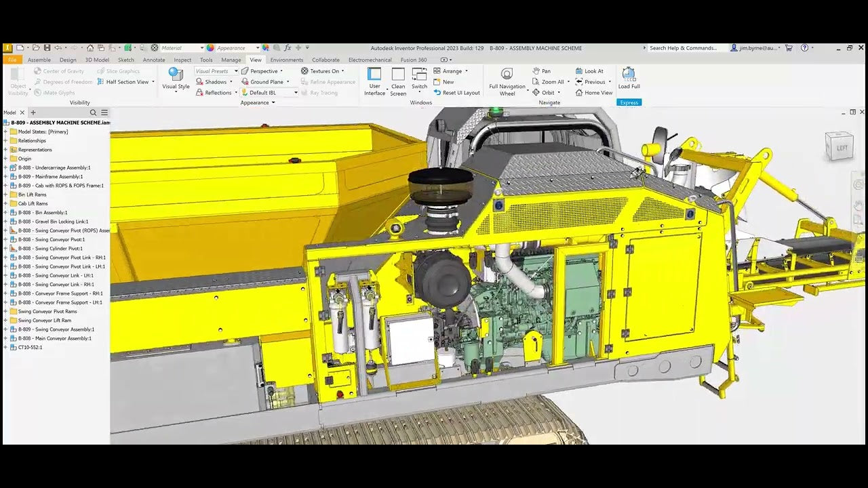868x488 pixels.
Task: Open the Model browser hamburger menu
Action: click(104, 113)
